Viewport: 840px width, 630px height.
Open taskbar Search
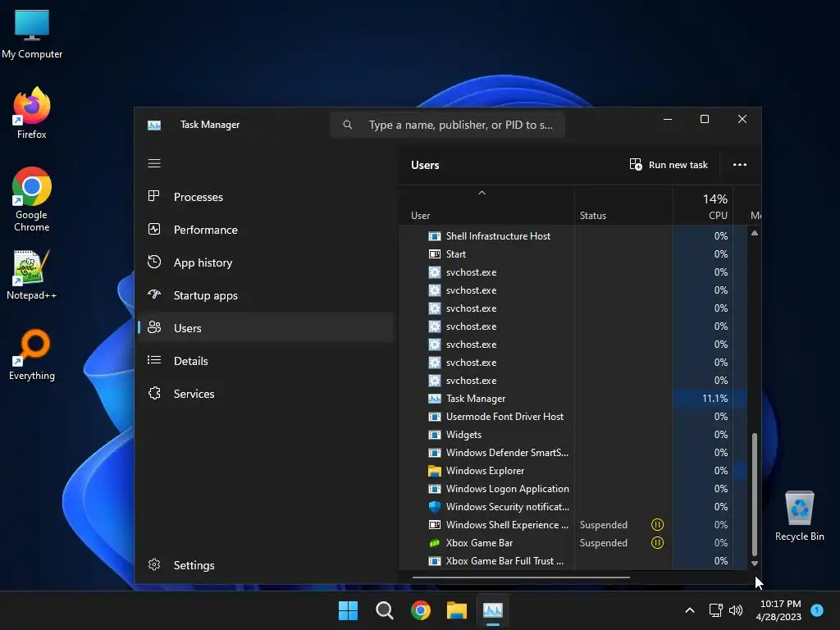pos(384,610)
